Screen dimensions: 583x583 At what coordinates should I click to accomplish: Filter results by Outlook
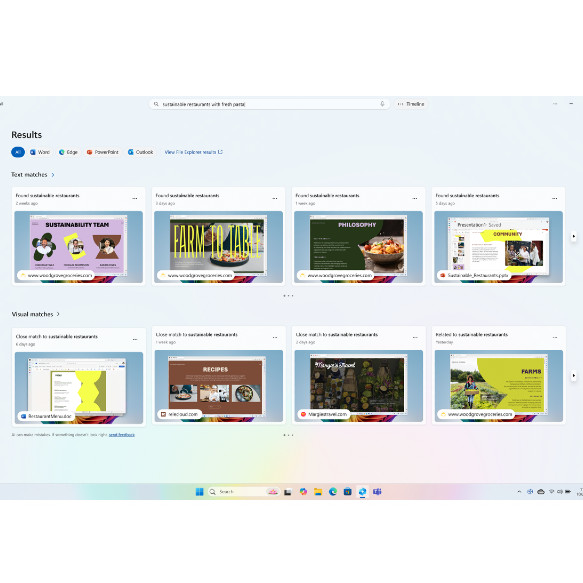click(x=141, y=152)
